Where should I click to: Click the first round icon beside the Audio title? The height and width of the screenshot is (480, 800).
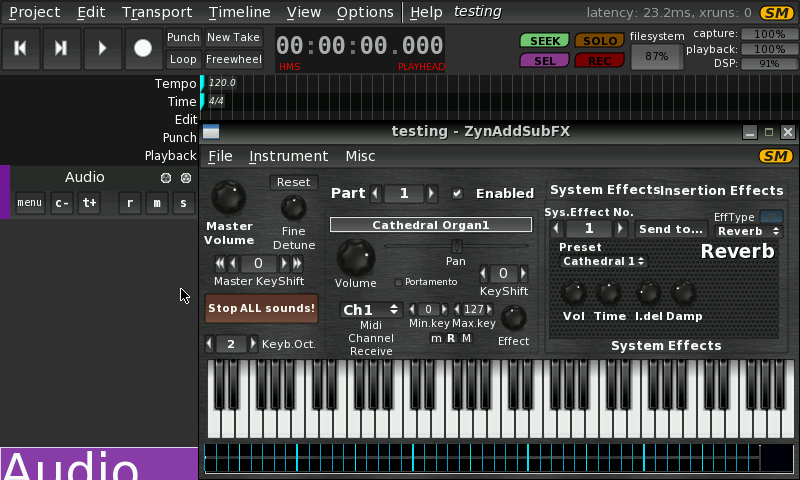(x=166, y=178)
